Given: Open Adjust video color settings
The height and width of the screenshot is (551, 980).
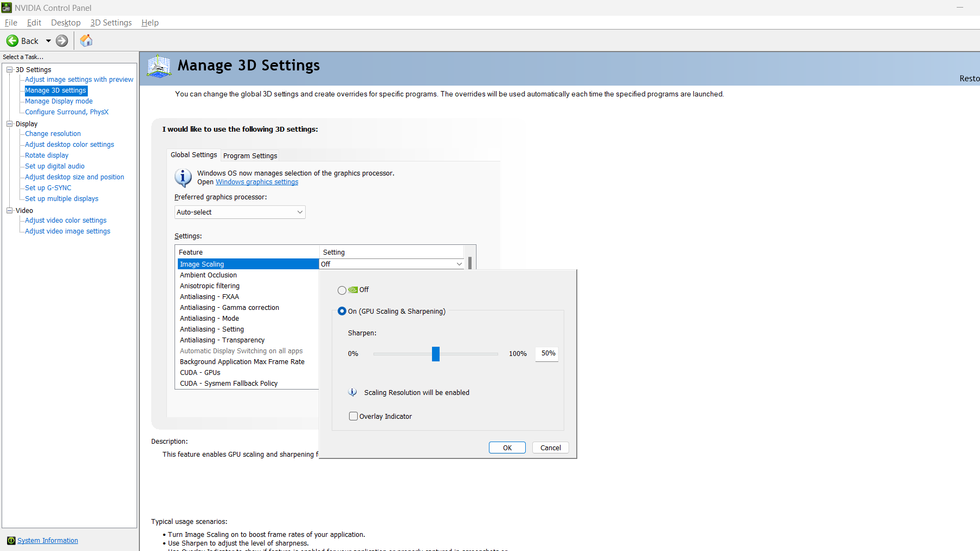Looking at the screenshot, I should [x=66, y=221].
